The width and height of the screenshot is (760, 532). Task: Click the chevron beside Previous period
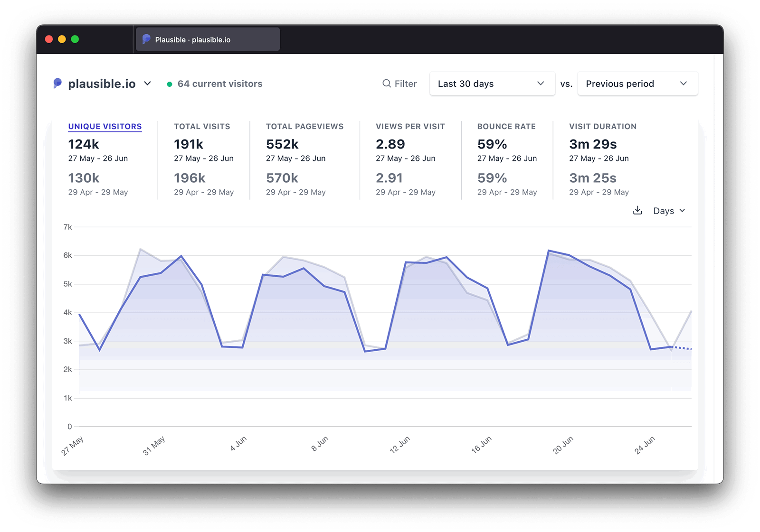684,83
